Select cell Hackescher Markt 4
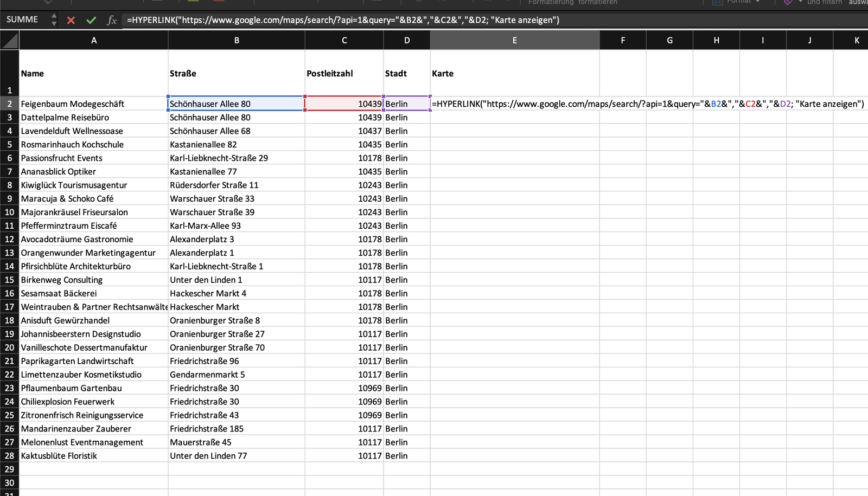The image size is (868, 496). [237, 293]
